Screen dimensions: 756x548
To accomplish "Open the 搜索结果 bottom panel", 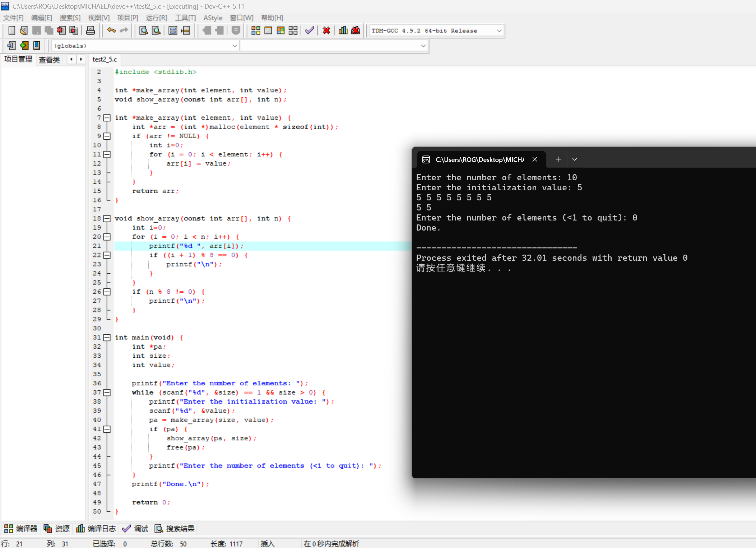I will tap(175, 529).
